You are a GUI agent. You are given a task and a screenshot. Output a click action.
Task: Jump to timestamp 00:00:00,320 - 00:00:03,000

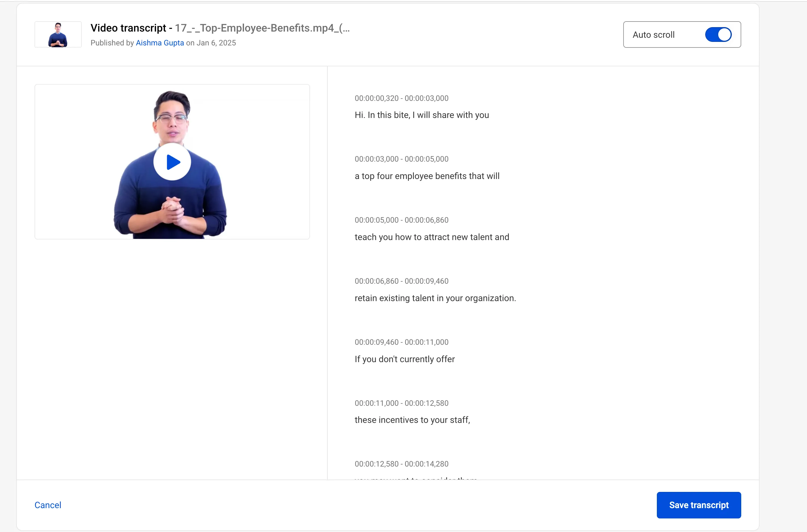click(401, 98)
